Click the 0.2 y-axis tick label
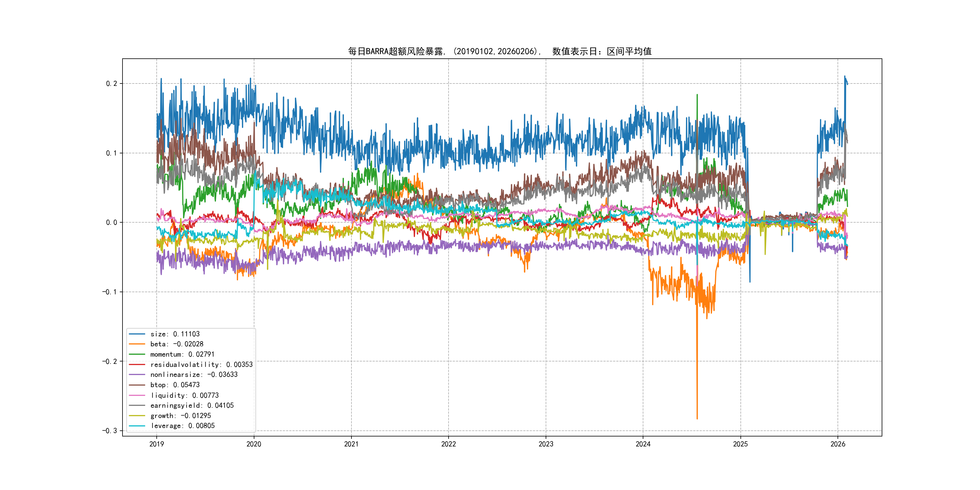Image resolution: width=980 pixels, height=490 pixels. click(112, 84)
